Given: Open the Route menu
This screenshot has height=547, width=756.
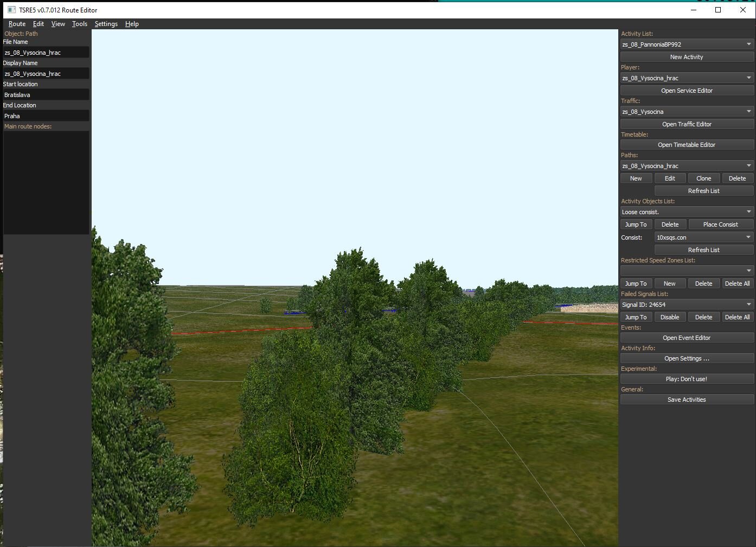Looking at the screenshot, I should pos(17,24).
